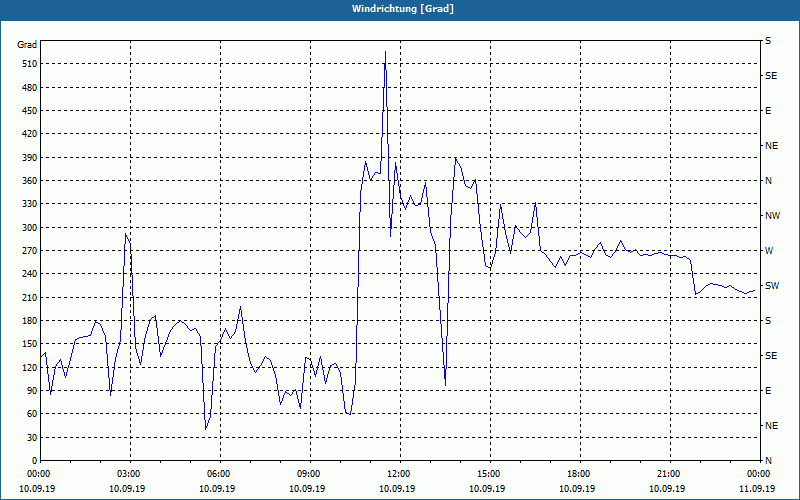Select the 450 y-axis value
Image resolution: width=800 pixels, height=500 pixels.
pyautogui.click(x=30, y=111)
